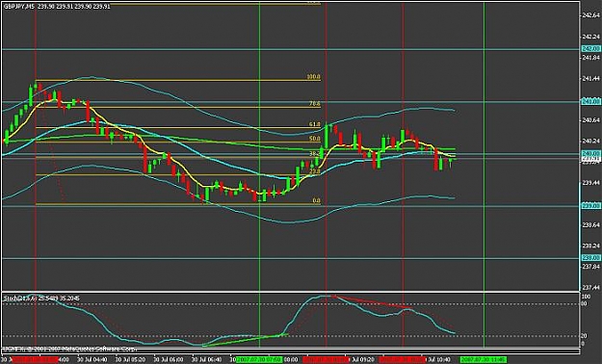Click the Jul 10:40 time label

(x=439, y=360)
